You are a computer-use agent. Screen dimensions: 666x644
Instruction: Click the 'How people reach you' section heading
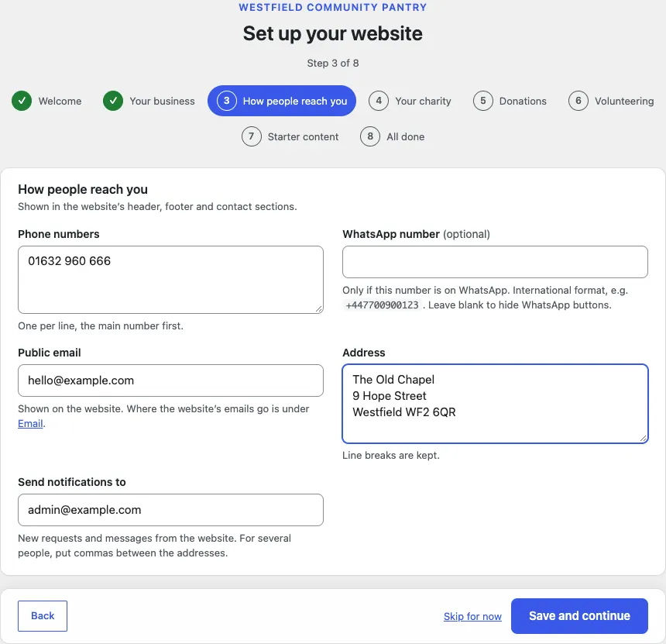83,189
